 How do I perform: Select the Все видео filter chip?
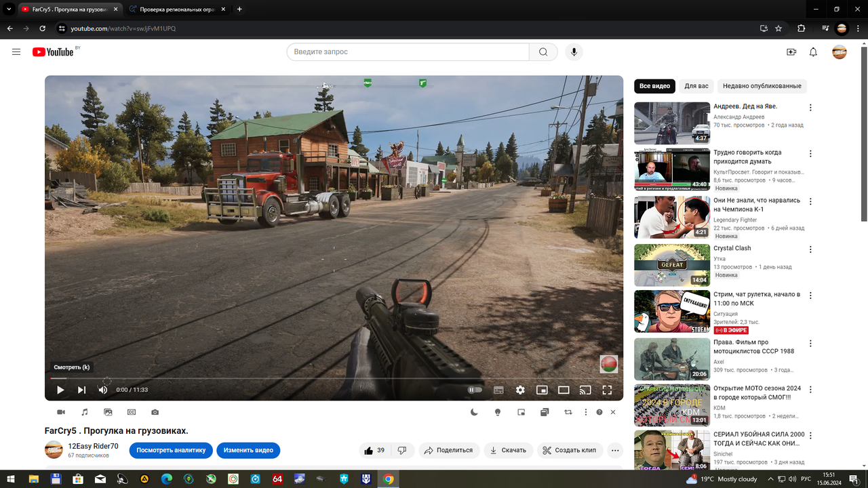[x=654, y=86]
